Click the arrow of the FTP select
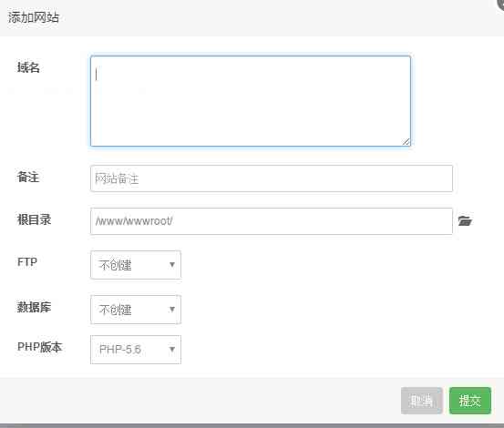The width and height of the screenshot is (504, 428). (172, 265)
